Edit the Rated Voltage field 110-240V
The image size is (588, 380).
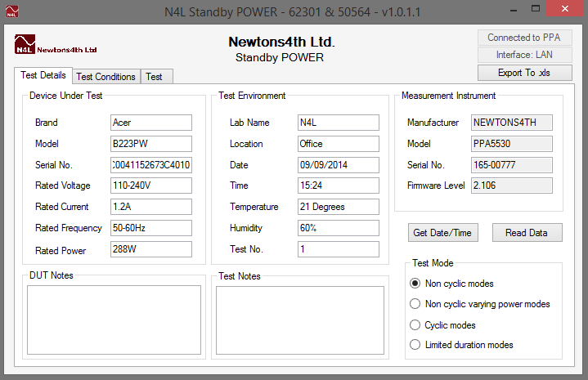pyautogui.click(x=151, y=186)
